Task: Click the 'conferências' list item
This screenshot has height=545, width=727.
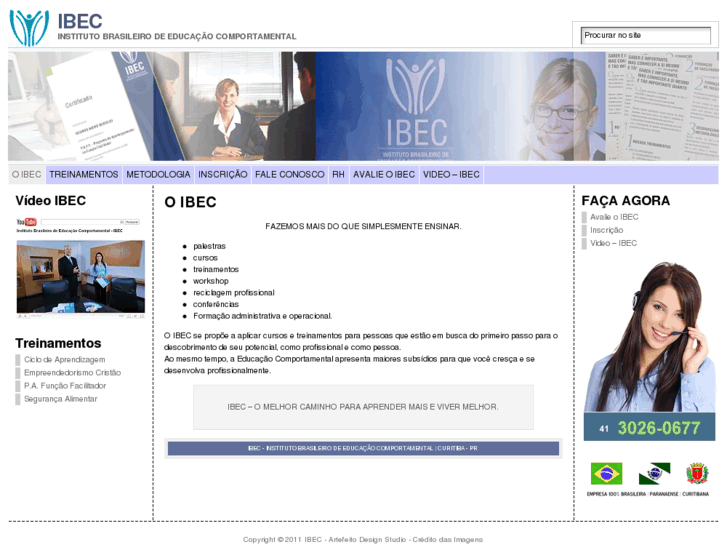Action: (216, 304)
